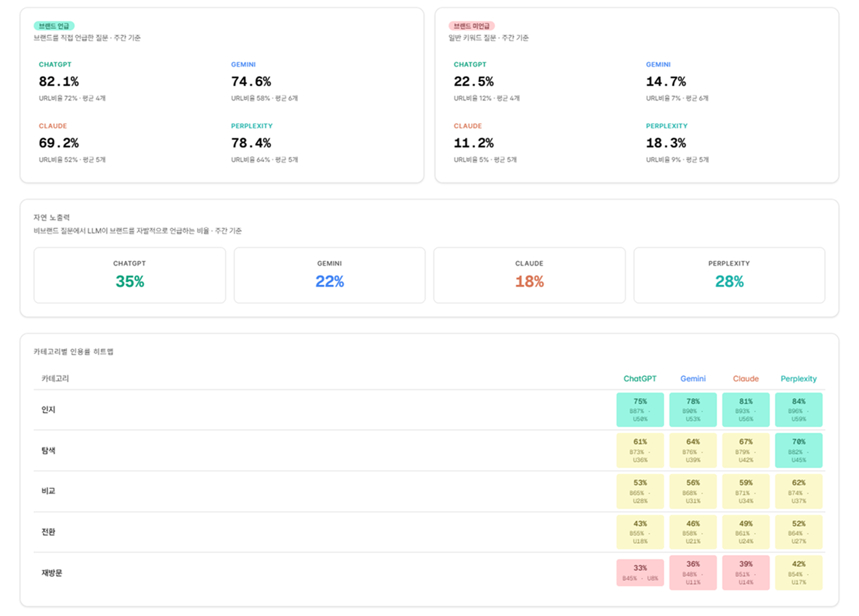The width and height of the screenshot is (859, 616).
Task: Open the Gemini 22% natural exposure card
Action: pos(330,276)
